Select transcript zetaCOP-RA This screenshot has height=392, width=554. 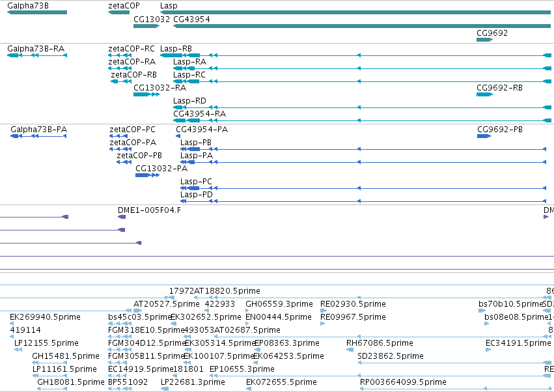(119, 68)
